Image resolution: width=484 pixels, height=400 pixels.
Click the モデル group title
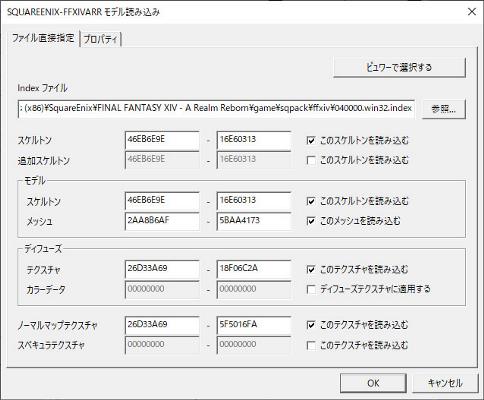coord(35,181)
